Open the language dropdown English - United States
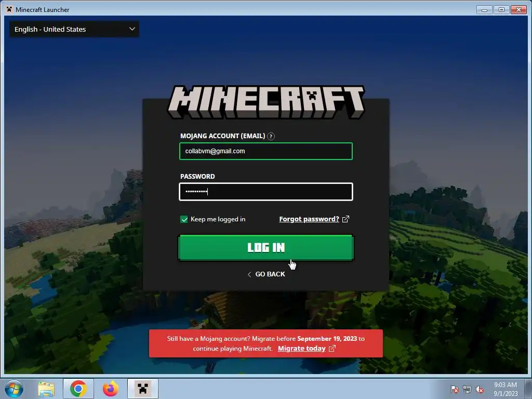This screenshot has height=399, width=532. 74,29
